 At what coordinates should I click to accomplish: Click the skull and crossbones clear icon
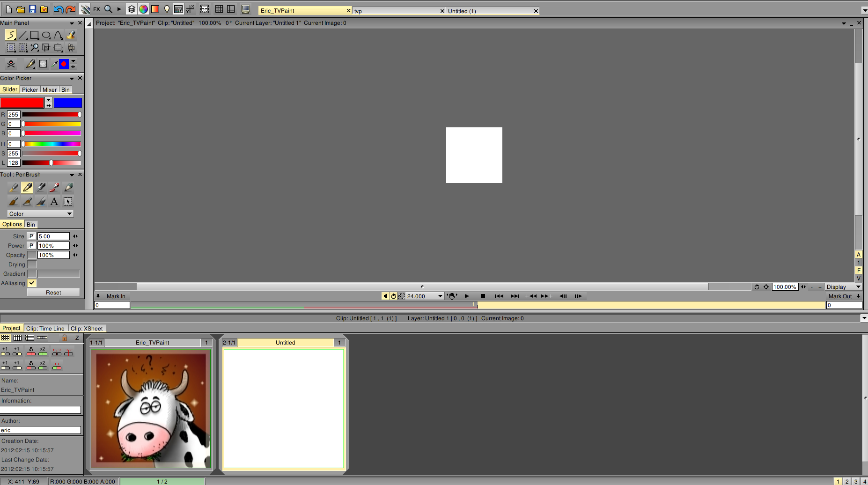coord(11,64)
